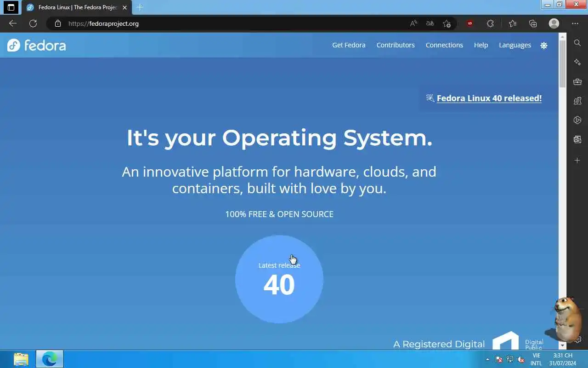Click the Microsoft Edge taskbar icon

(50, 359)
